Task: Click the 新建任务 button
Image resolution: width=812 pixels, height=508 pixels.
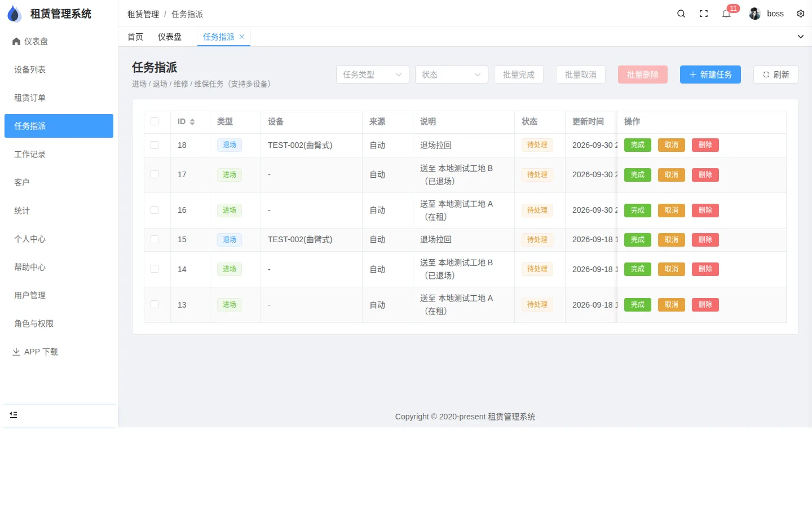Action: (710, 75)
